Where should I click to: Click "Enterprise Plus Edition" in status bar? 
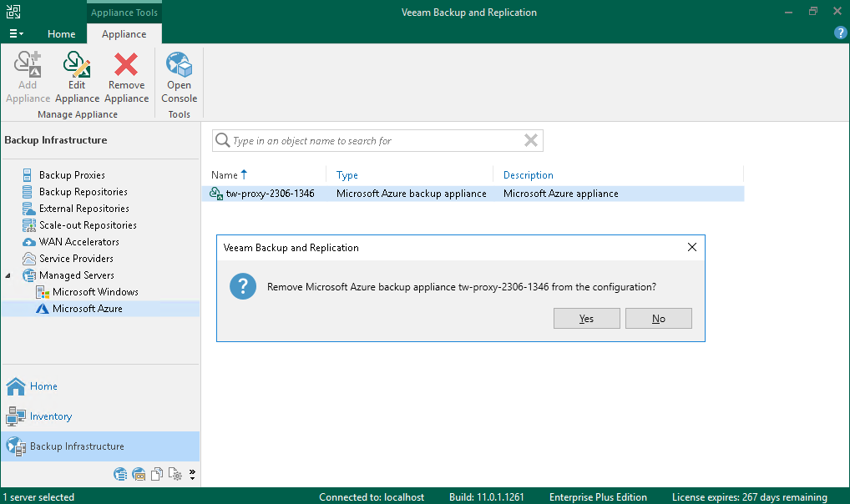(x=598, y=497)
